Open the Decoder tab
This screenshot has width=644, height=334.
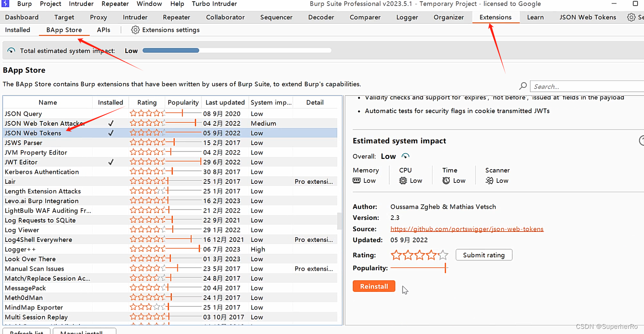pyautogui.click(x=321, y=17)
